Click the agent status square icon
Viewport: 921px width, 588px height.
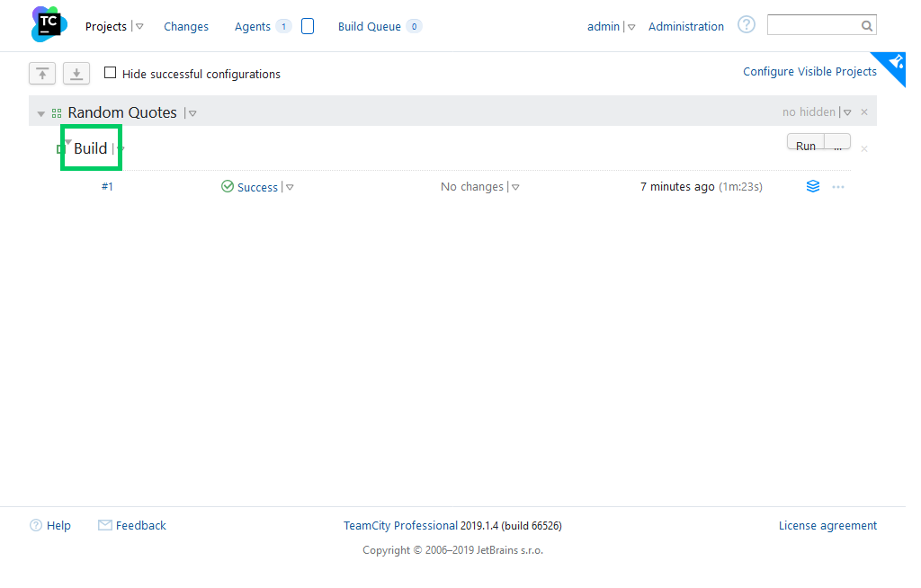click(x=308, y=26)
